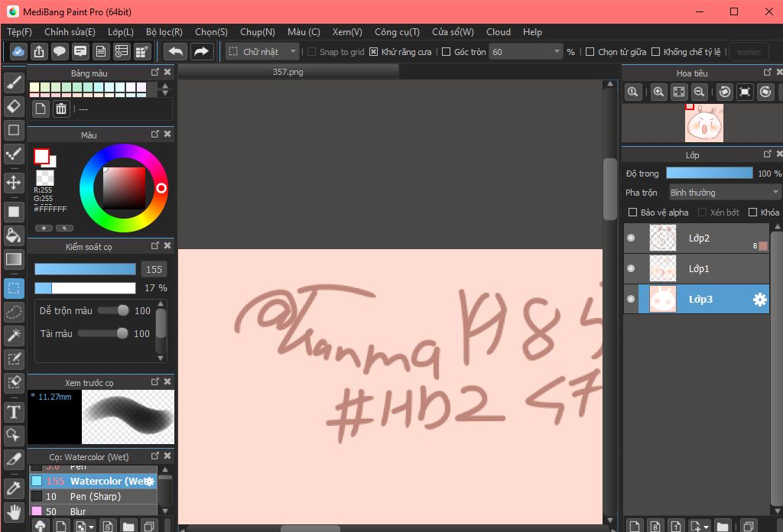783x532 pixels.
Task: Select the Lasso selection tool
Action: coord(14,312)
